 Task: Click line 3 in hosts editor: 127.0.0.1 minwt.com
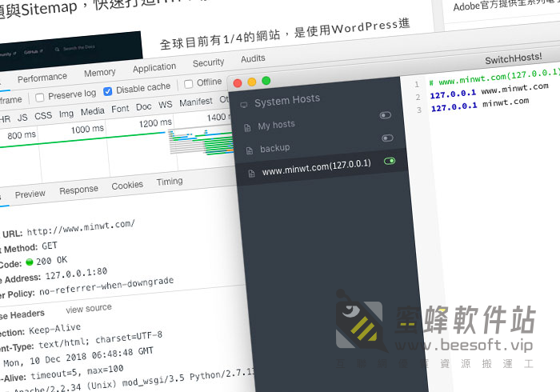[480, 104]
